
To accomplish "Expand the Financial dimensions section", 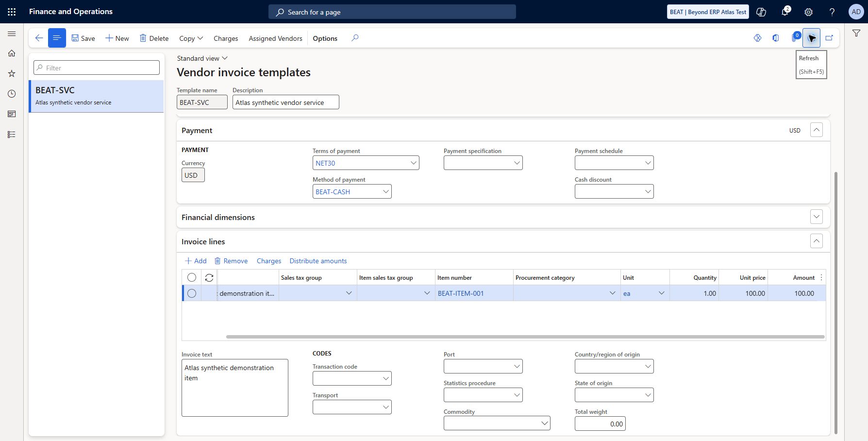I will (x=817, y=217).
